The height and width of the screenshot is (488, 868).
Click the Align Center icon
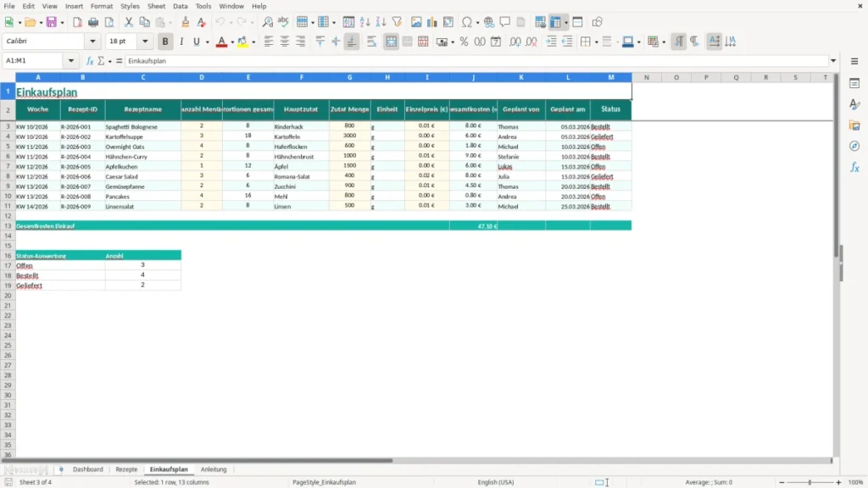285,42
